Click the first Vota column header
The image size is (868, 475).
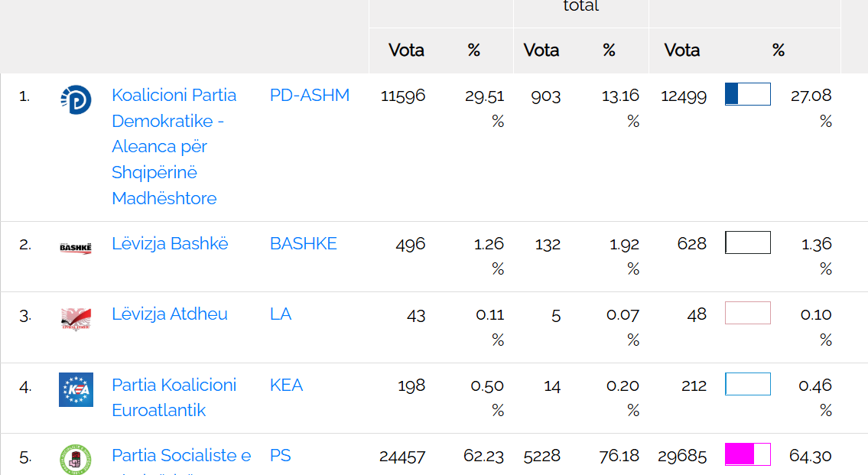406,50
